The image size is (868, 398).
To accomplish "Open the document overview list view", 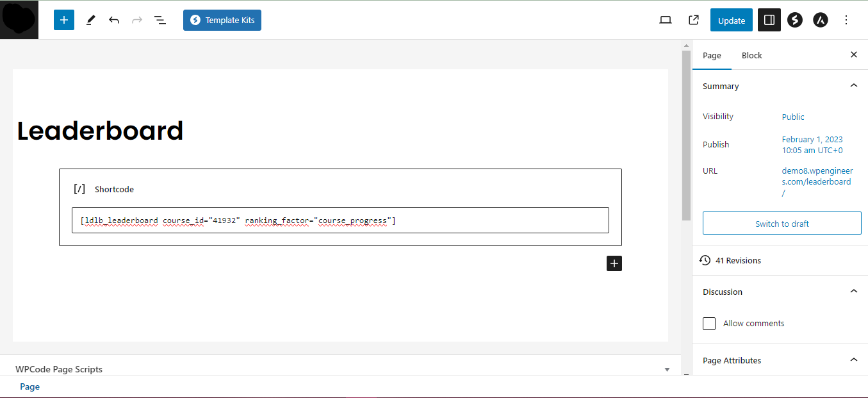I will tap(160, 20).
